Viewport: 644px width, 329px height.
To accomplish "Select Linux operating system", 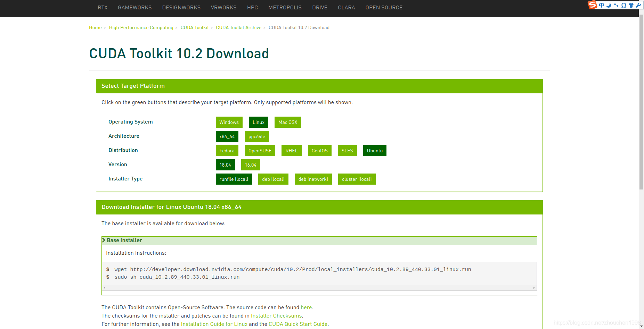I will click(x=259, y=122).
